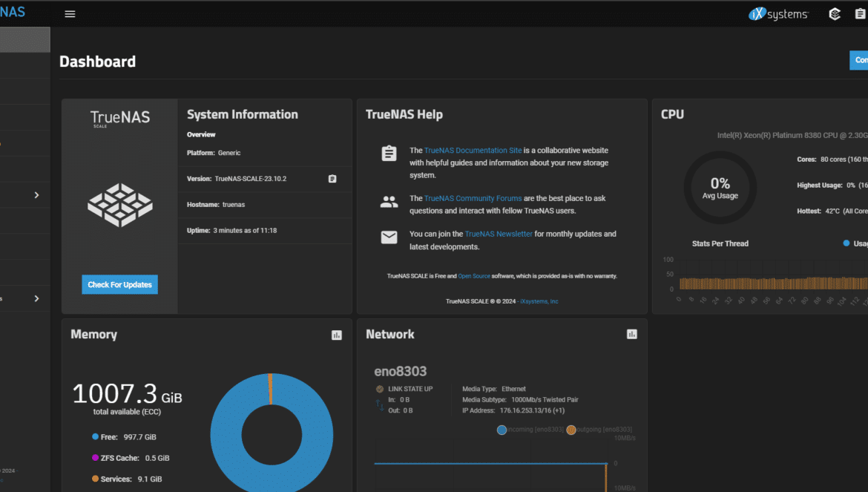The height and width of the screenshot is (492, 868).
Task: Click the purple ZFS Cache legend dot
Action: 95,458
